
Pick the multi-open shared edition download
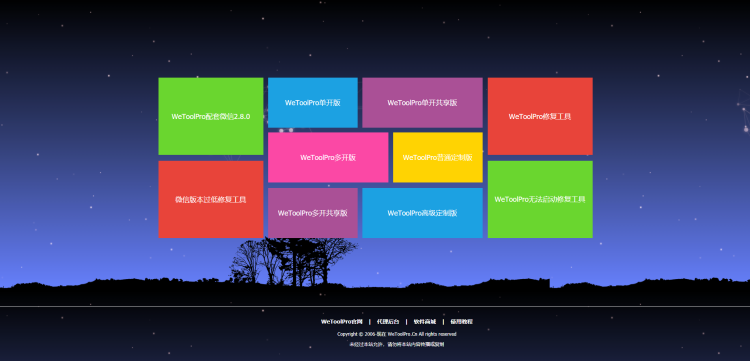(x=312, y=213)
